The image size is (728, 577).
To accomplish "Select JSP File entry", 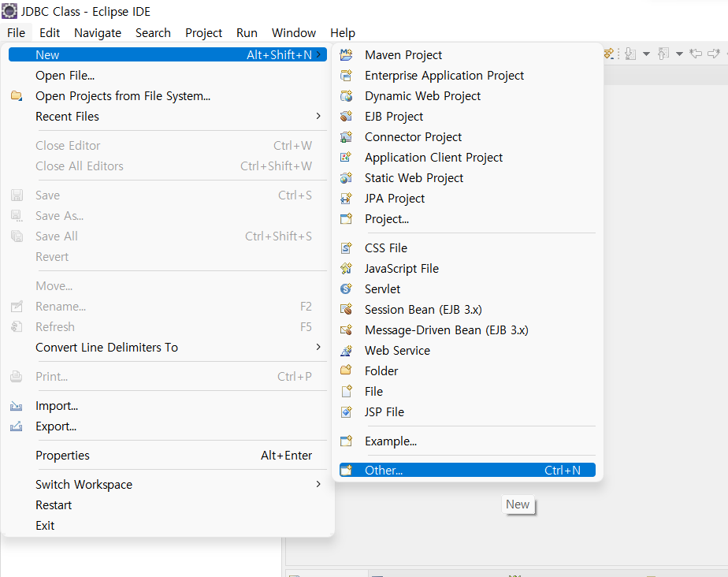I will [x=467, y=411].
